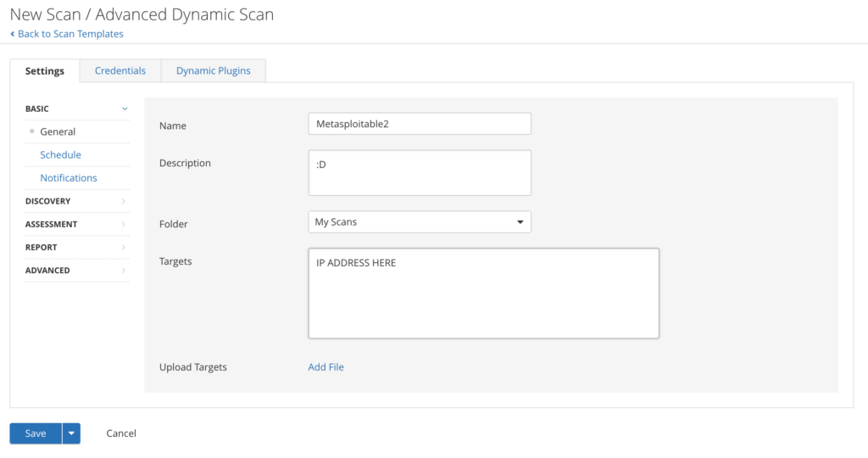Image resolution: width=868 pixels, height=458 pixels.
Task: Click the Name field containing Metasploitable2
Action: (x=420, y=124)
